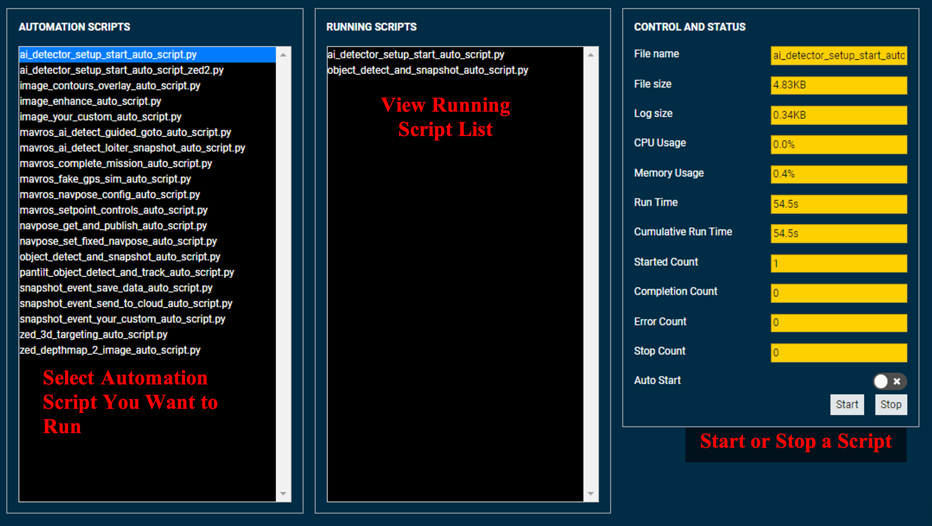Select image_contours_overlay_auto_script.py

click(x=147, y=86)
